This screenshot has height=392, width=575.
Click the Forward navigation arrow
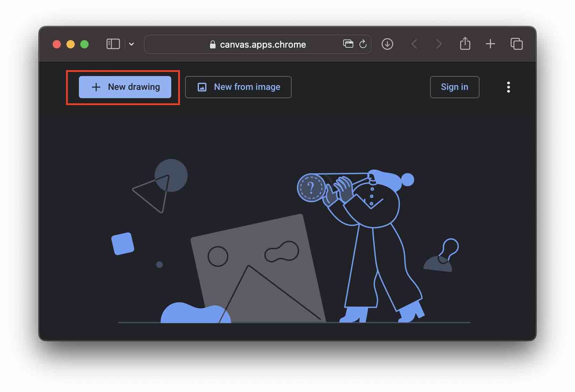click(x=439, y=44)
